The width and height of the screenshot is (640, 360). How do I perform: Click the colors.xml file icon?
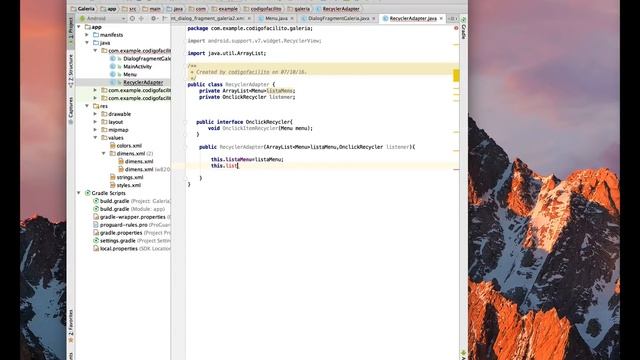click(113, 145)
